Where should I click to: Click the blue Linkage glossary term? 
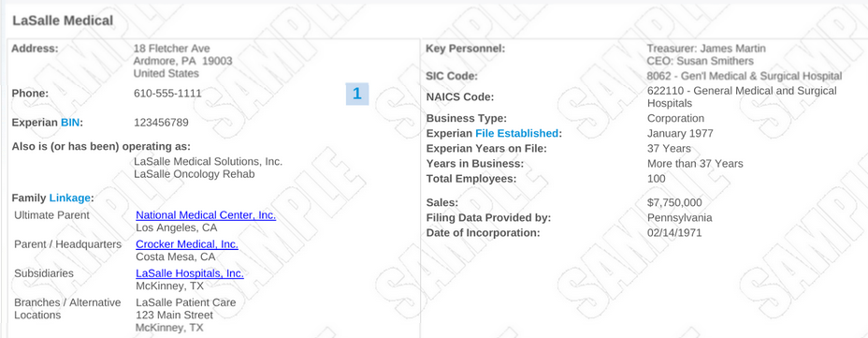click(x=70, y=198)
